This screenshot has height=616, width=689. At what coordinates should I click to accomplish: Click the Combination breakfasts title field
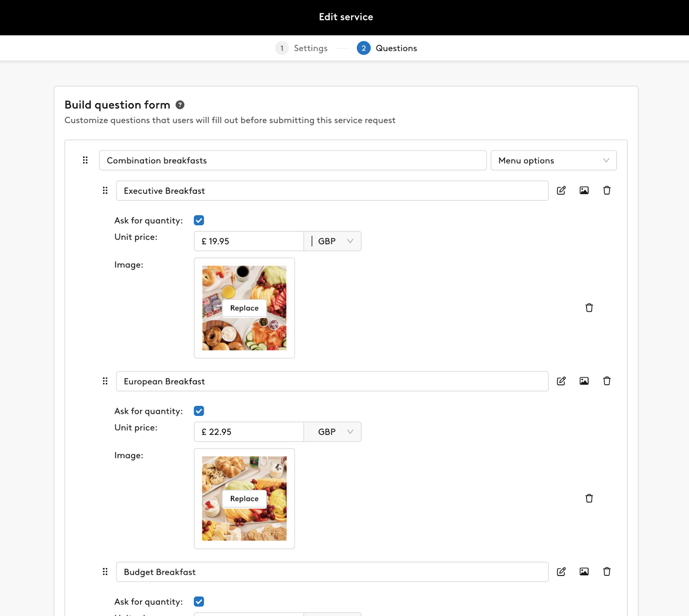click(293, 160)
